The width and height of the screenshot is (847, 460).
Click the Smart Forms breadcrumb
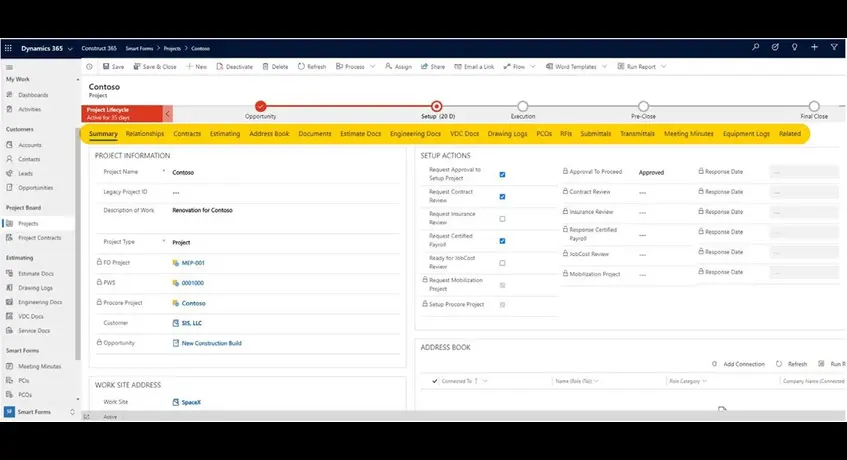[x=139, y=49]
